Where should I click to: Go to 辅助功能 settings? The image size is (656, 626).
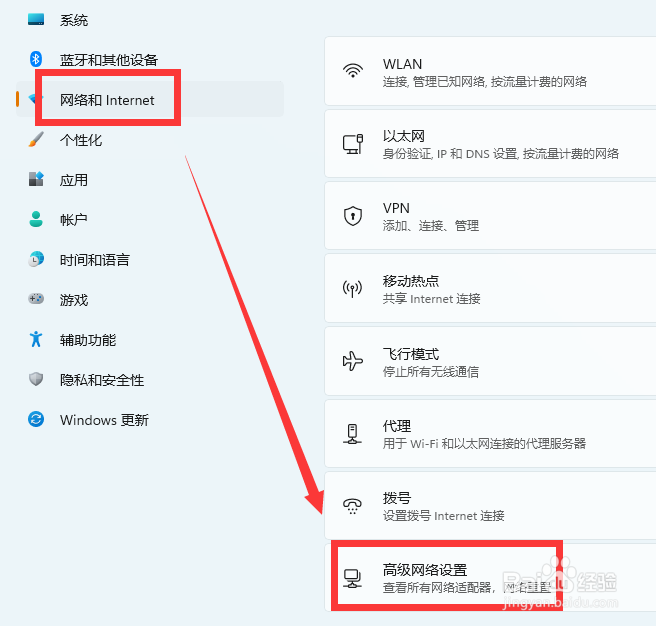click(150, 339)
